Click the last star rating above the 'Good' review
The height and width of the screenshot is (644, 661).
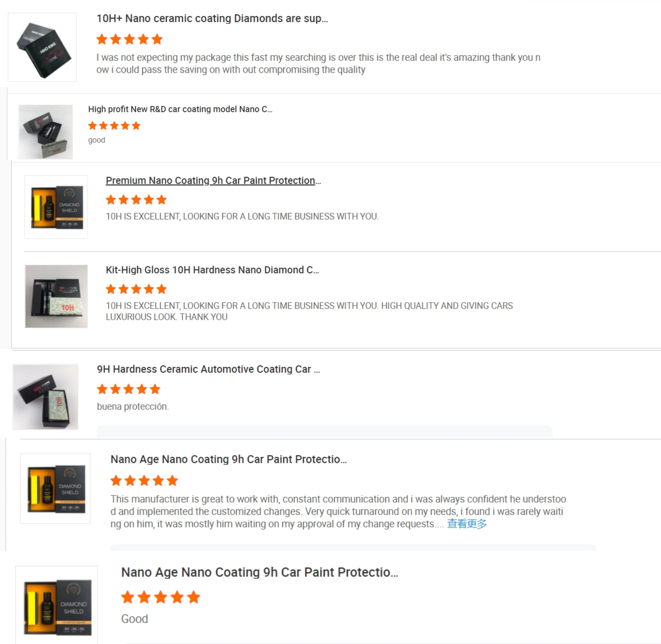tap(161, 597)
